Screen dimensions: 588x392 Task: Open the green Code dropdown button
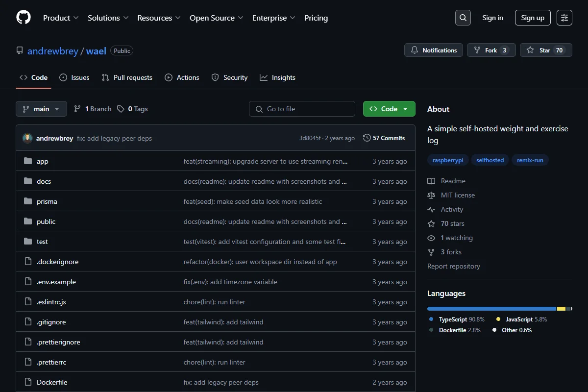click(x=389, y=109)
